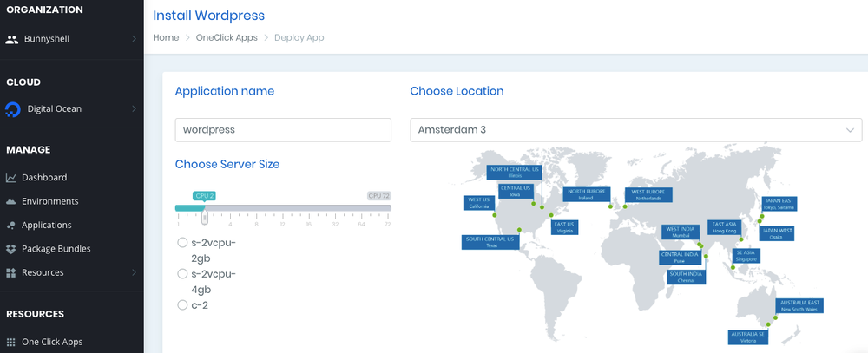The width and height of the screenshot is (868, 353).
Task: Click the Japan West Osaka map label
Action: (x=777, y=233)
